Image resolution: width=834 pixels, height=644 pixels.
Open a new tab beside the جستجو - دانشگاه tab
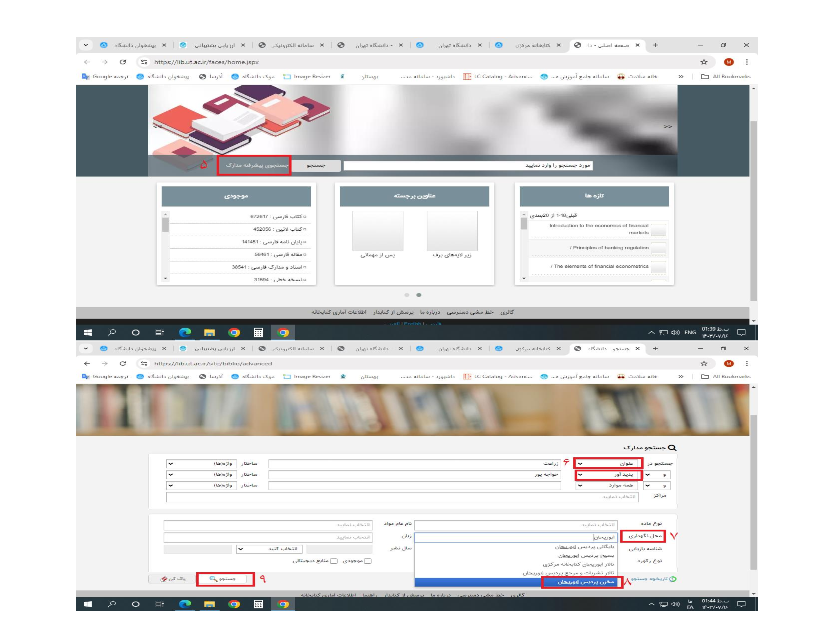click(x=655, y=348)
